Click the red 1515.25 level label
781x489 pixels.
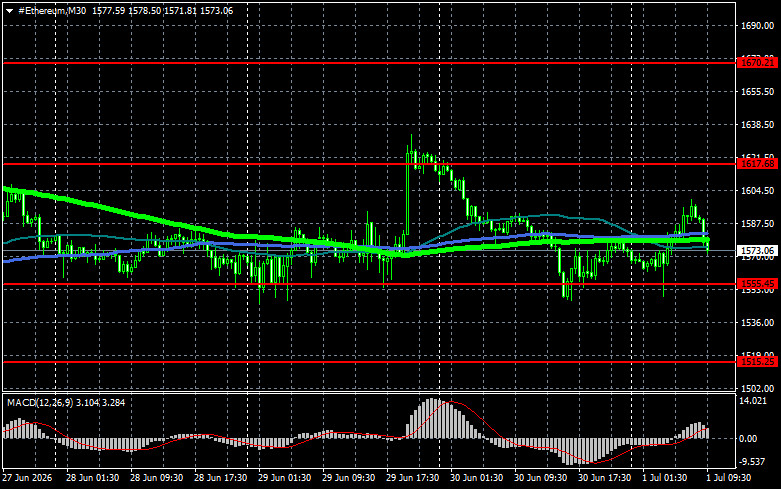758,362
